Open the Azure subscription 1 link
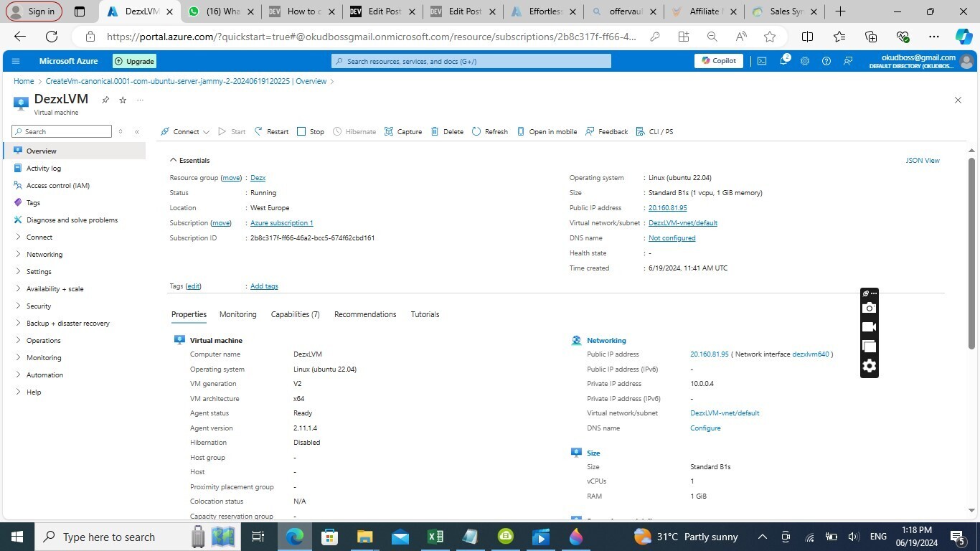 click(x=281, y=222)
